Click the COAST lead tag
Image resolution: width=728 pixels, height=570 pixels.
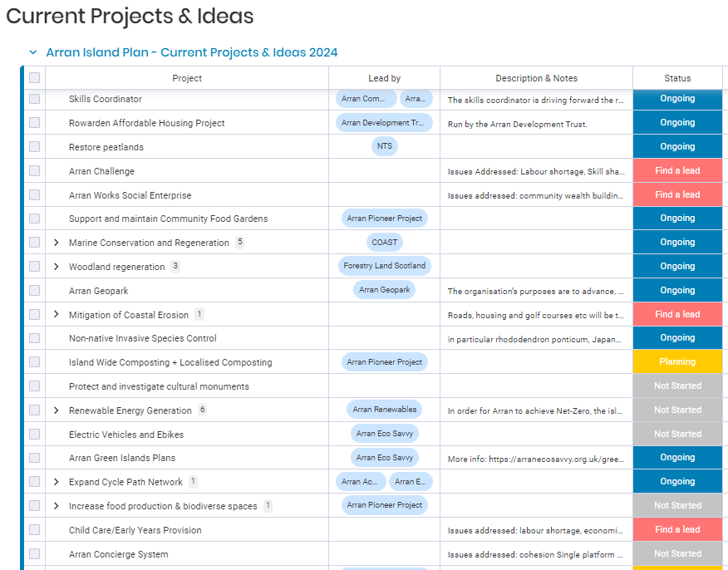[x=385, y=243]
